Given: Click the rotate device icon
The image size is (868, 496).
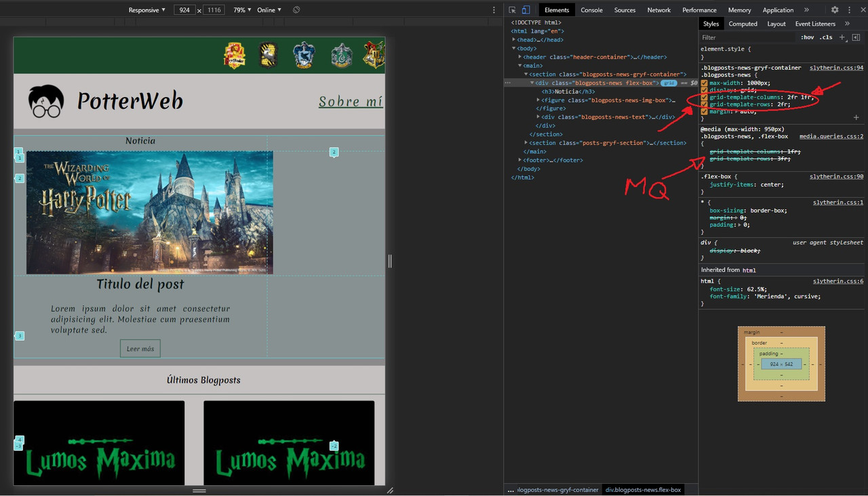Looking at the screenshot, I should [x=296, y=10].
